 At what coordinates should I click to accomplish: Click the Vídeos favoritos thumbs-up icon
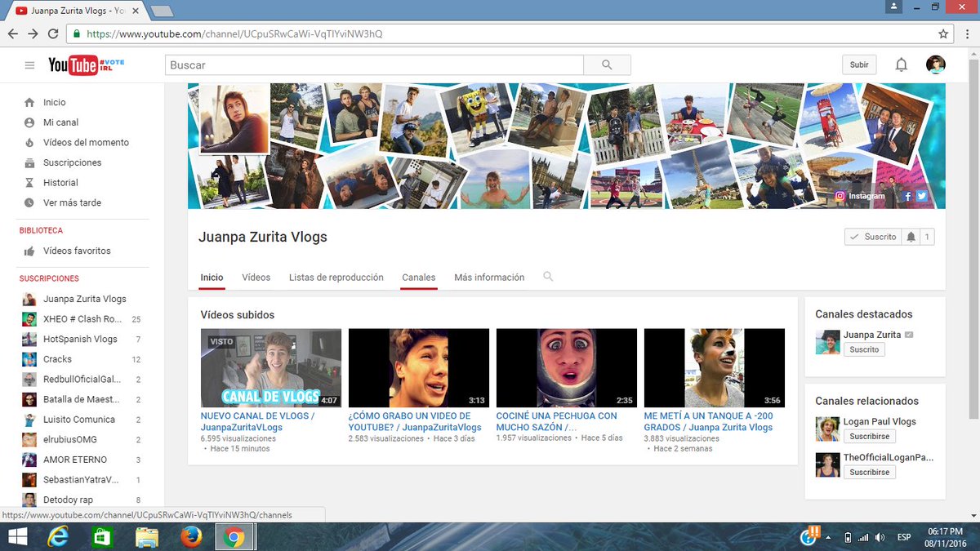tap(29, 251)
